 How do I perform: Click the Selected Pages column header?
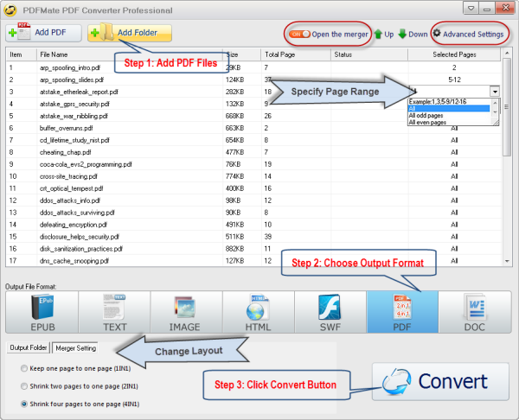click(x=454, y=54)
